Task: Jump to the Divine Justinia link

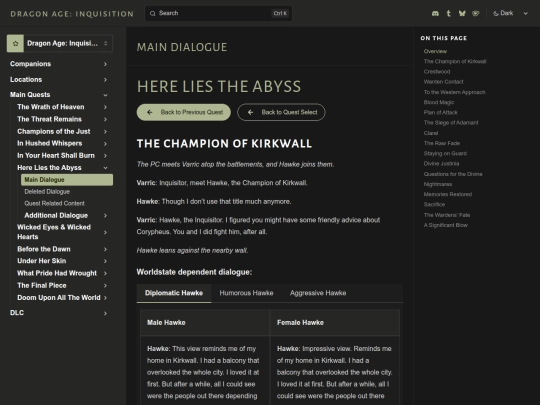Action: tap(441, 164)
